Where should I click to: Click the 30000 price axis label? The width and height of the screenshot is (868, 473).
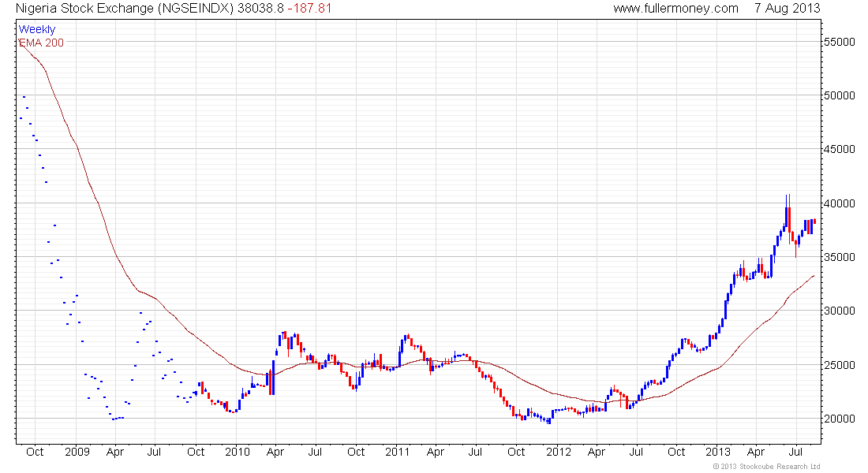point(840,311)
